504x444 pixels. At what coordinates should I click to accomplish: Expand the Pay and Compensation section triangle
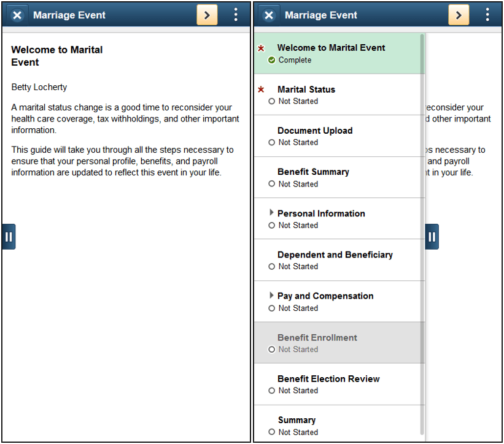point(271,296)
